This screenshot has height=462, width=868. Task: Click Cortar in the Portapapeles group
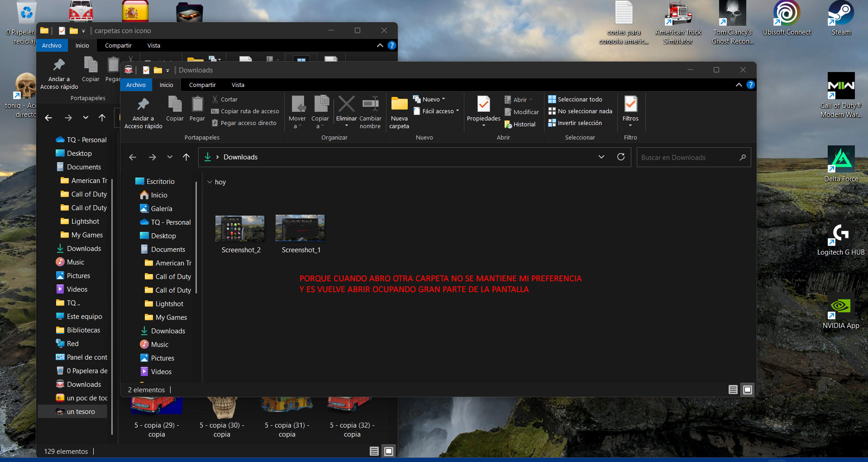224,99
